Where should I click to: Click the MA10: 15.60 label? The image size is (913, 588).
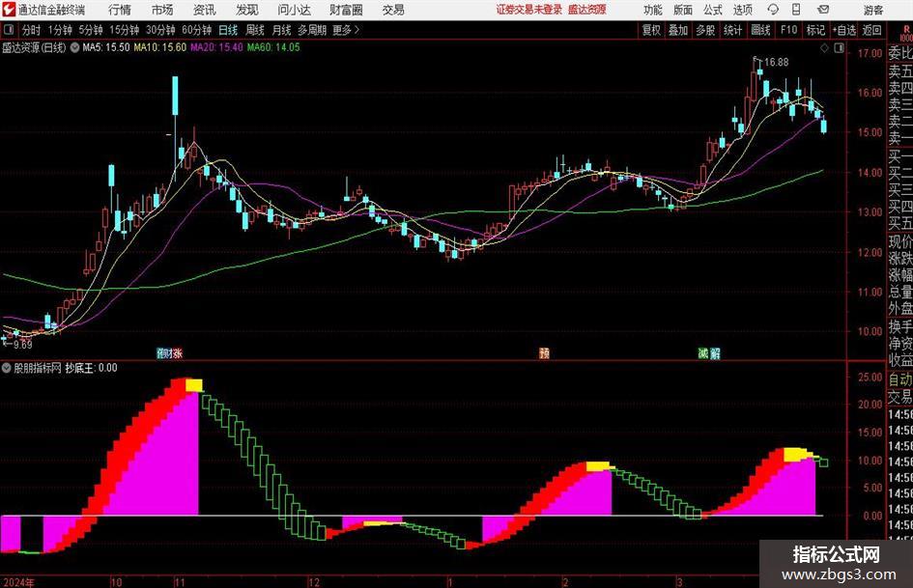[x=160, y=47]
